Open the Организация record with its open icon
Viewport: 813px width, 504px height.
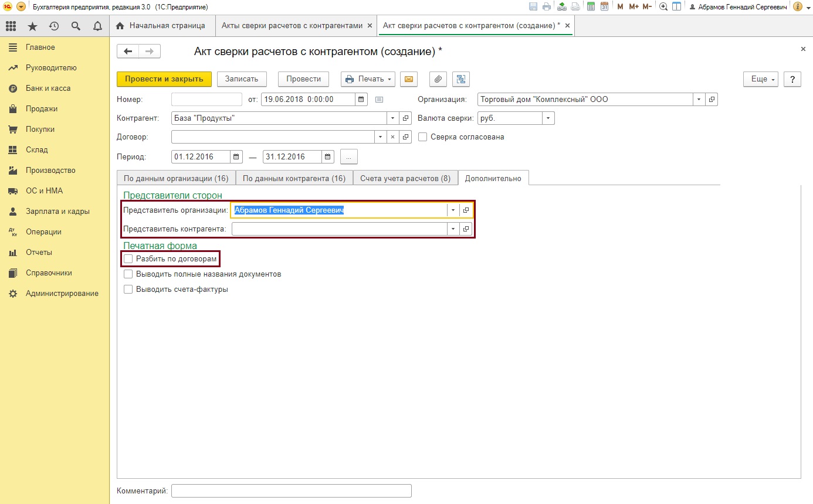[x=712, y=100]
